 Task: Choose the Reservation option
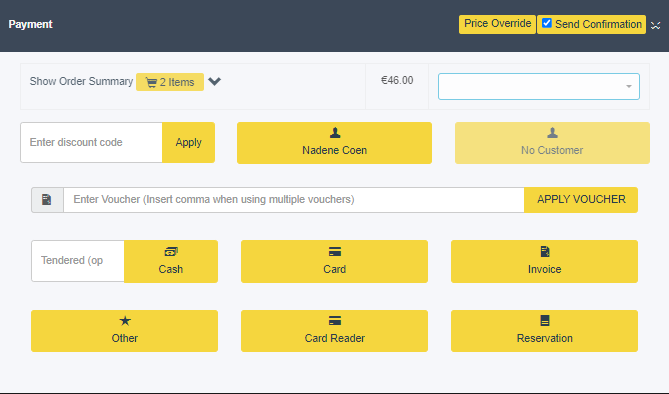point(544,331)
